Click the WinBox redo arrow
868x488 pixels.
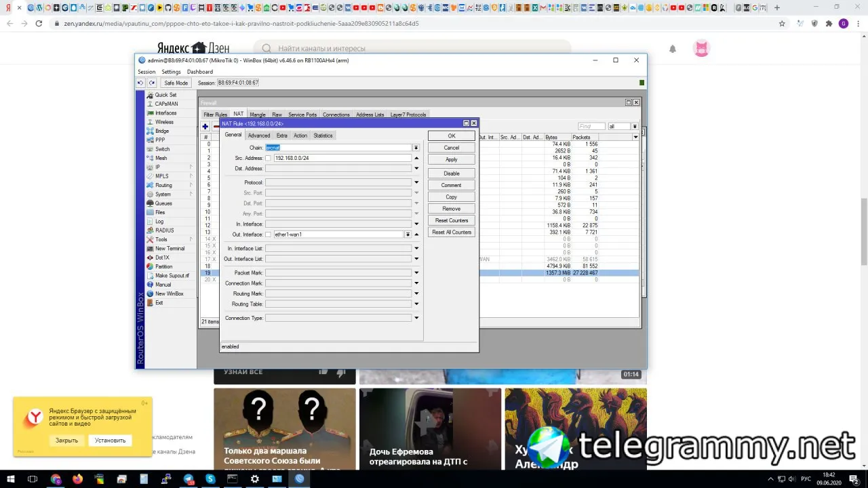pos(152,83)
